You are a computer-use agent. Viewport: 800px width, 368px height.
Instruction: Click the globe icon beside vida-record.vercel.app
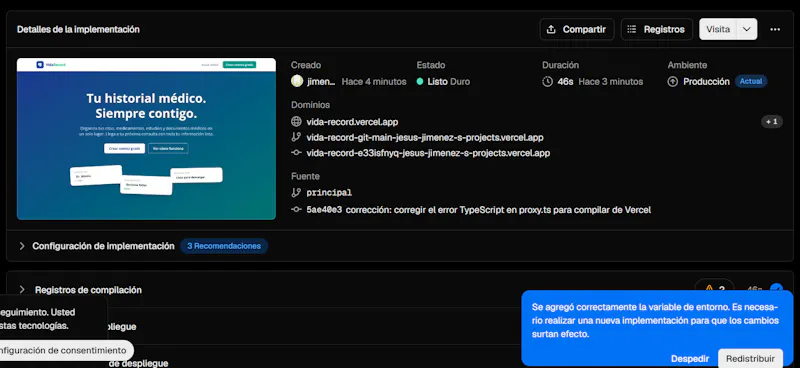click(296, 122)
